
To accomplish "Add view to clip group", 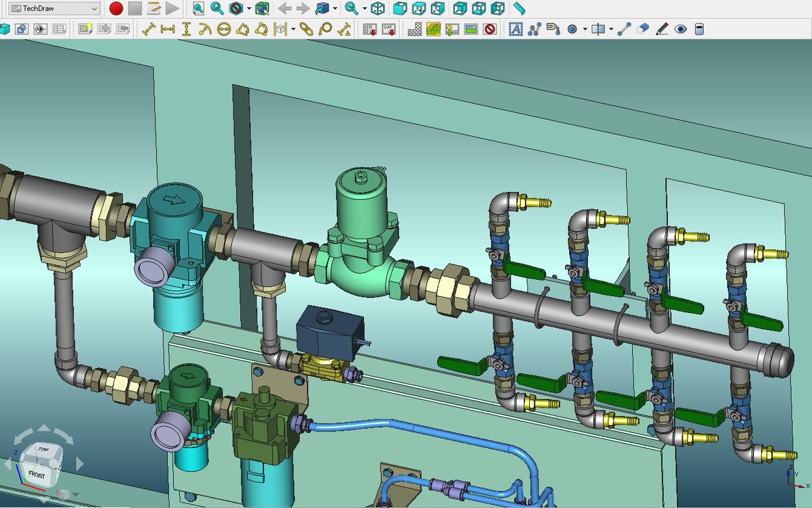I will (x=104, y=29).
